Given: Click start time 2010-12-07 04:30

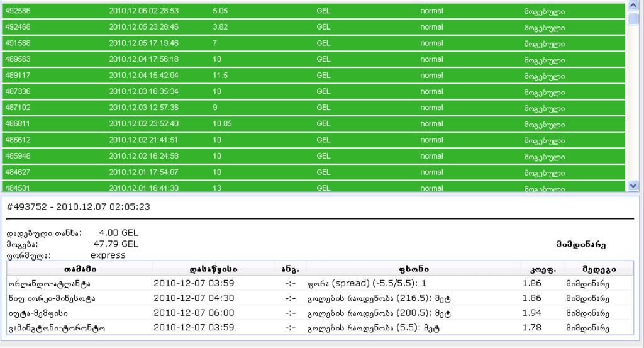Looking at the screenshot, I should (x=194, y=298).
